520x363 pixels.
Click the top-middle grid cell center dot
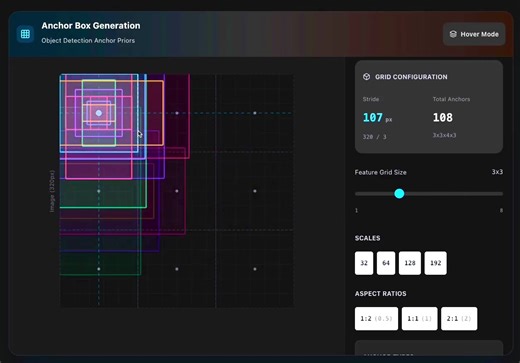click(x=177, y=113)
